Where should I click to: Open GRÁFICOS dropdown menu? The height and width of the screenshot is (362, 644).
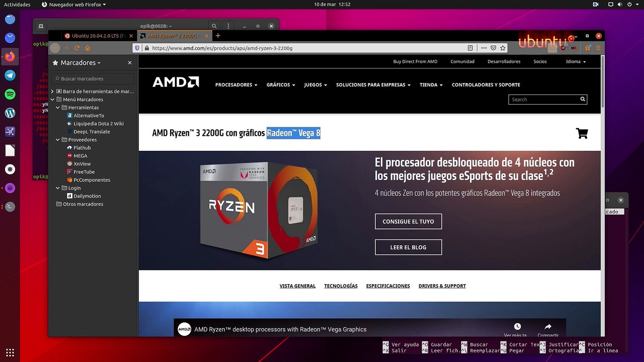pyautogui.click(x=281, y=85)
